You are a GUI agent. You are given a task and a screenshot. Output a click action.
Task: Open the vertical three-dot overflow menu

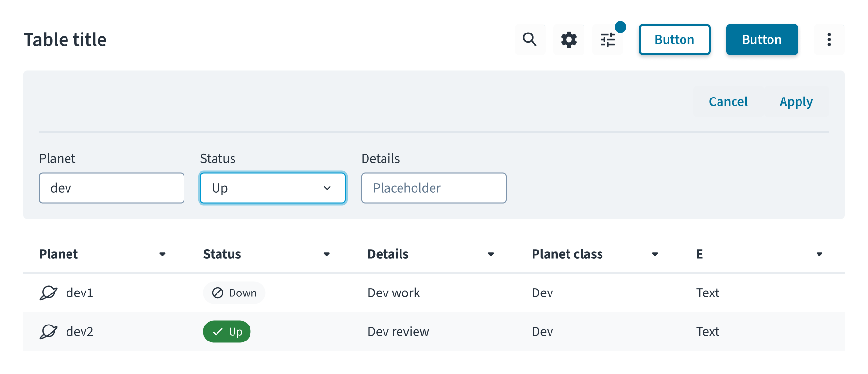click(829, 39)
